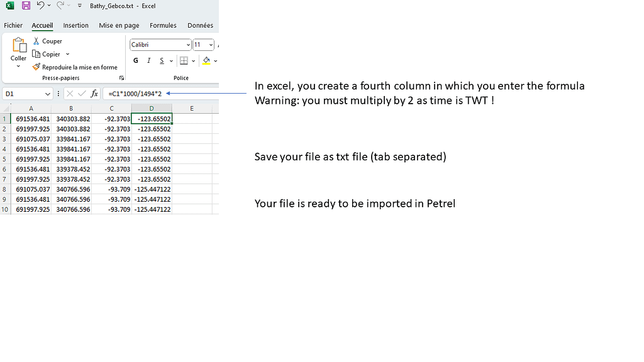Toggle italic formatting with I

(149, 61)
